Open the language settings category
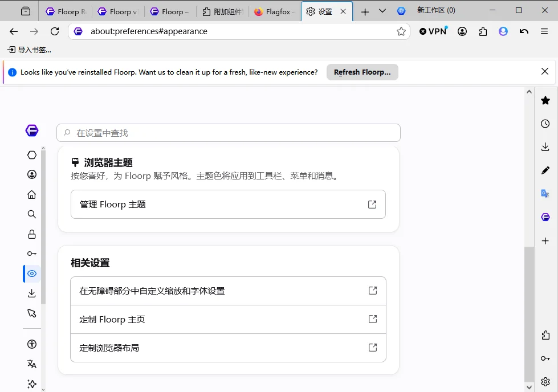558x392 pixels. (32, 364)
